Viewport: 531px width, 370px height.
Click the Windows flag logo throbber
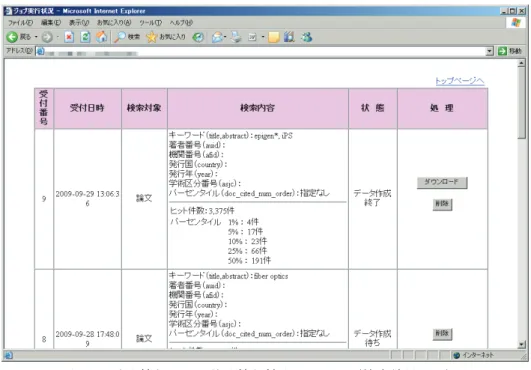[x=515, y=23]
